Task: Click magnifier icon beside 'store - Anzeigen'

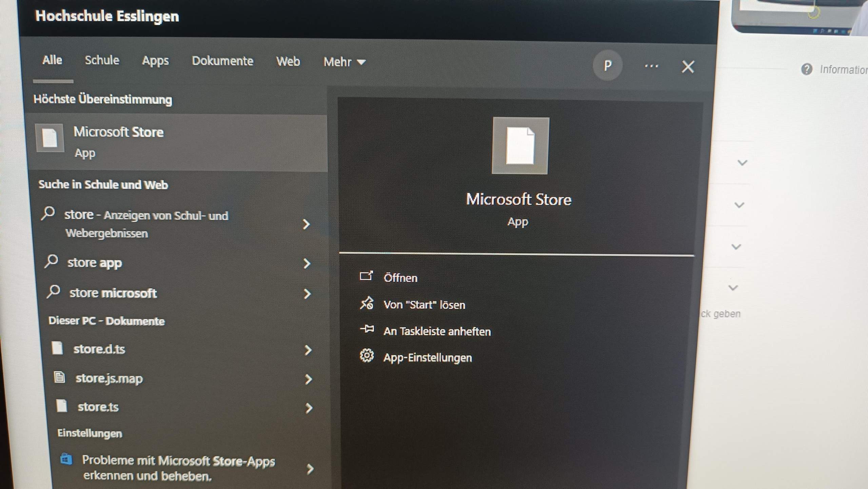Action: tap(48, 213)
